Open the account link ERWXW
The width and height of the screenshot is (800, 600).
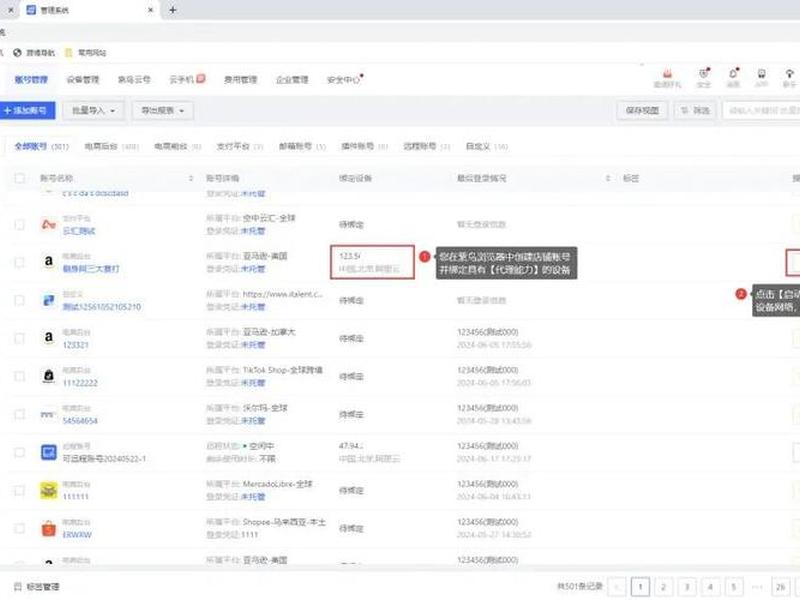click(x=77, y=535)
